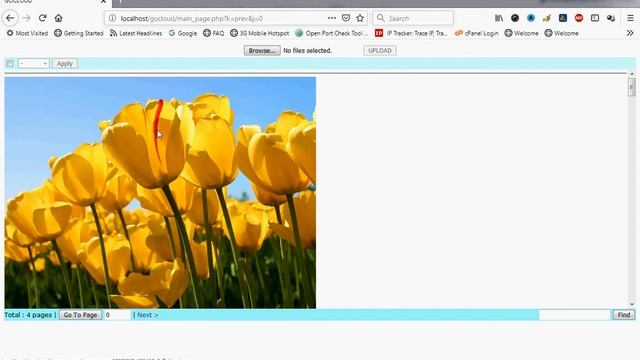Close the current browser tab
The width and height of the screenshot is (640, 360).
tap(103, 2)
